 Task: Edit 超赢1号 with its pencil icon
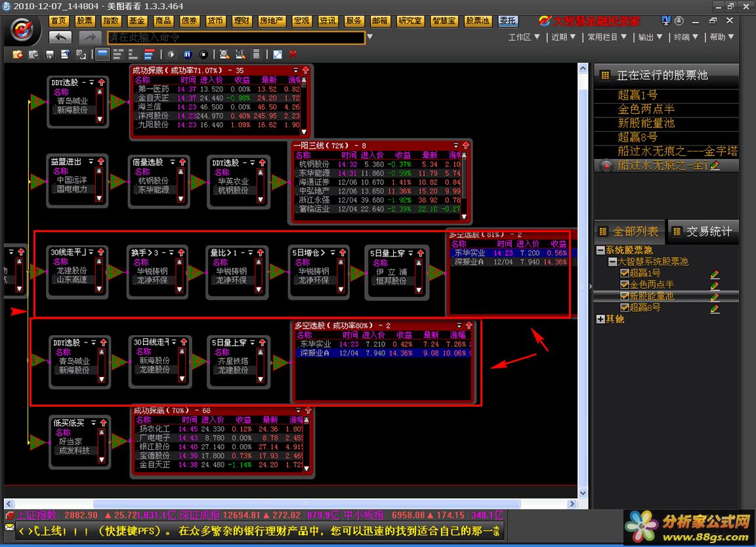tap(715, 273)
